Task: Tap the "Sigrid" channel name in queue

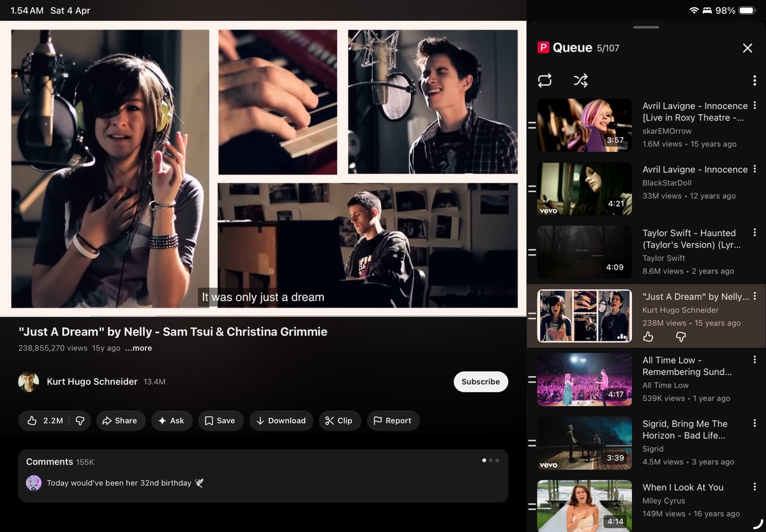Action: tap(653, 449)
